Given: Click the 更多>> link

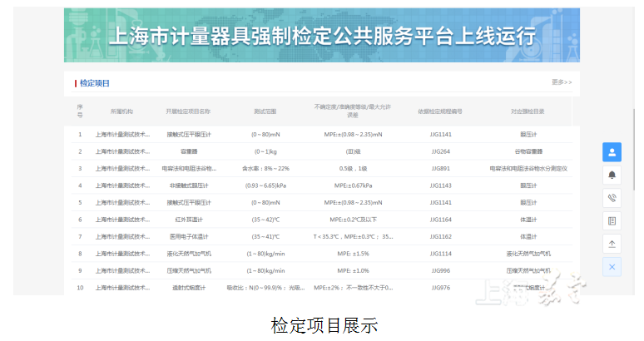Looking at the screenshot, I should [x=562, y=82].
